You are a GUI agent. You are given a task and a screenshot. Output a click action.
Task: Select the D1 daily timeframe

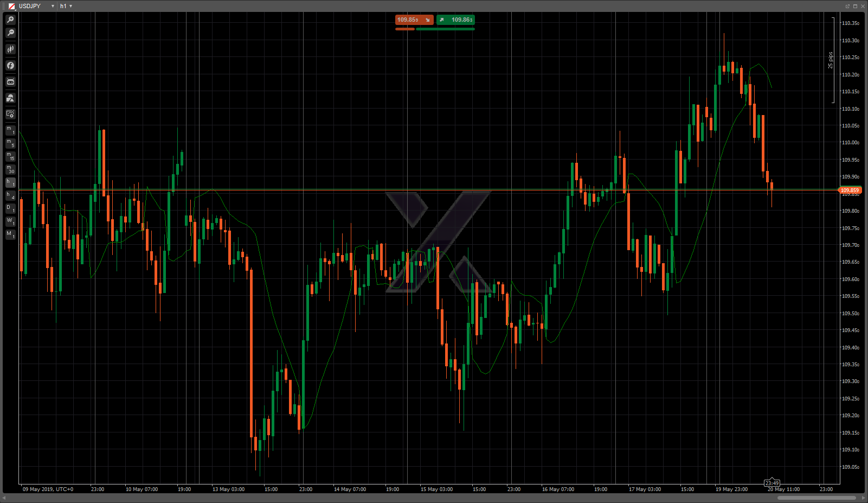tap(10, 208)
